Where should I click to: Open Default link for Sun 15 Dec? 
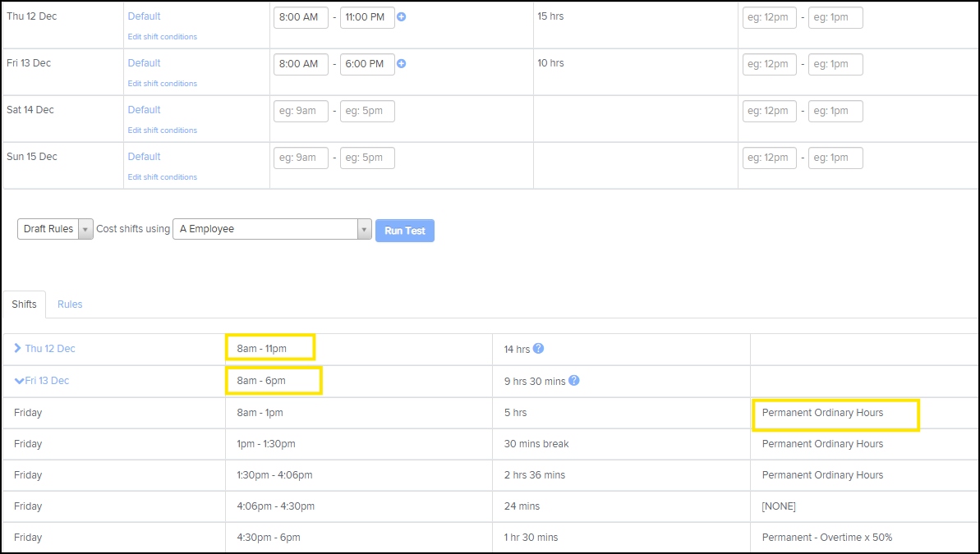(144, 157)
